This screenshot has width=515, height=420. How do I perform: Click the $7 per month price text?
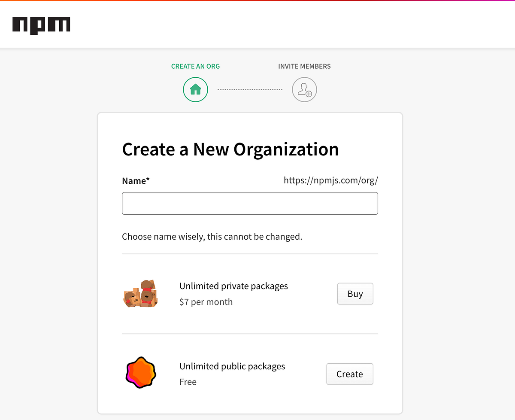[206, 302]
